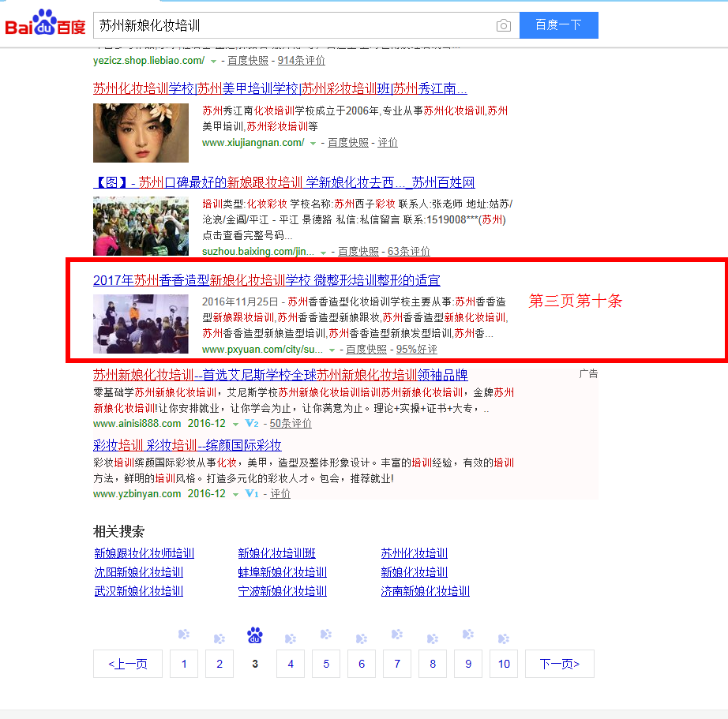Click related search 沈阳新娘化妆培训
The height and width of the screenshot is (719, 728).
click(x=139, y=572)
